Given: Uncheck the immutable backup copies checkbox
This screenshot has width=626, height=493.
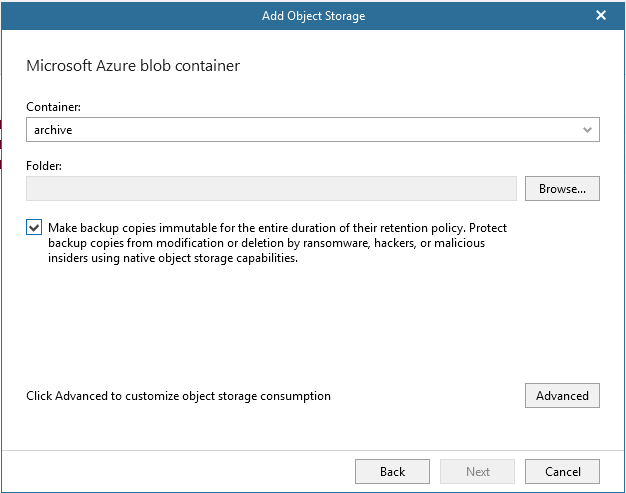Looking at the screenshot, I should point(34,228).
